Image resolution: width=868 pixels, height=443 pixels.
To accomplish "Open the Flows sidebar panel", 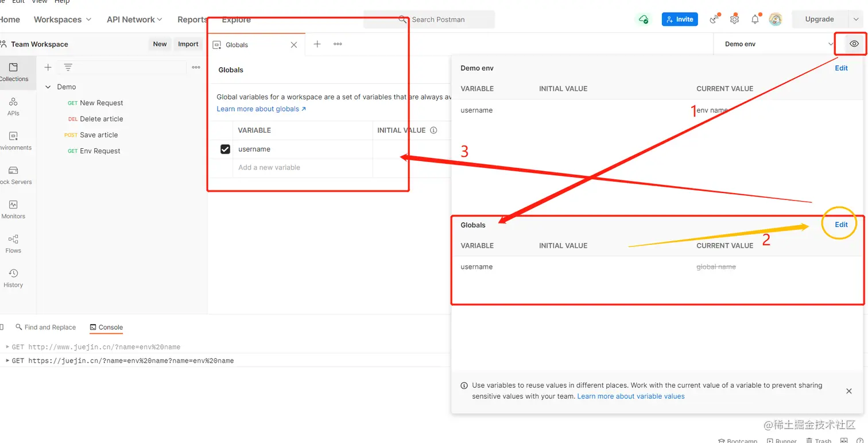I will coord(13,244).
